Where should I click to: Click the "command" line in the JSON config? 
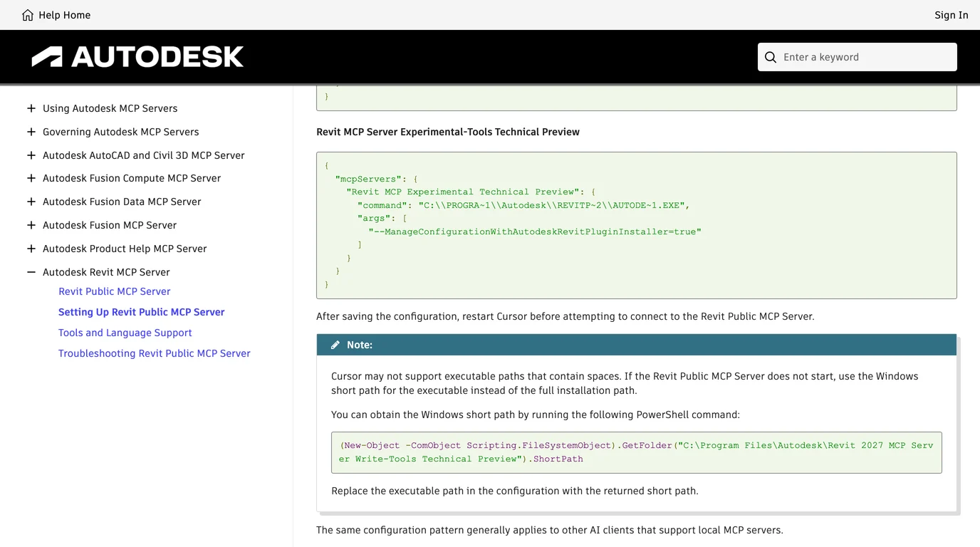[523, 205]
